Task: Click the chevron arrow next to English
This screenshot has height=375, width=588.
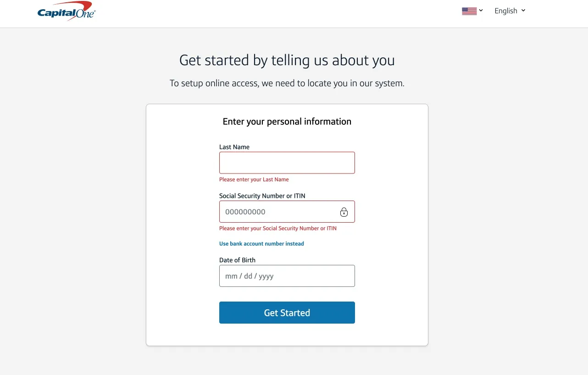Action: click(524, 10)
